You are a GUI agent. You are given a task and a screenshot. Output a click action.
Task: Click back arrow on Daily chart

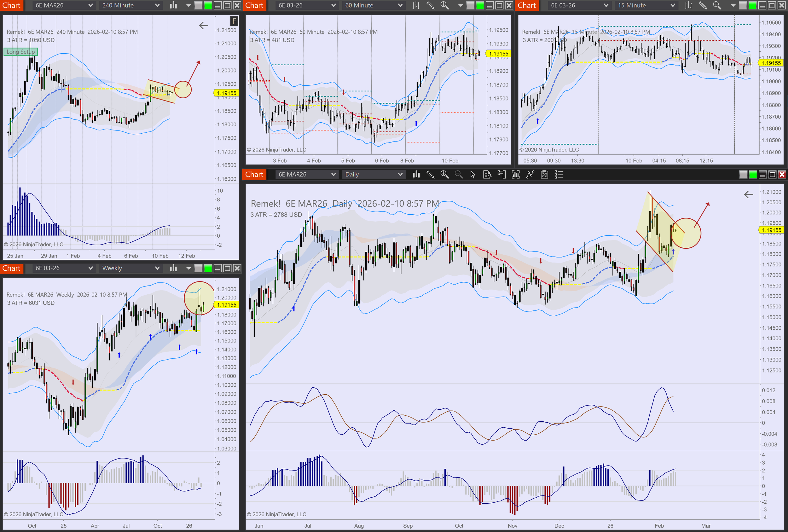point(748,195)
